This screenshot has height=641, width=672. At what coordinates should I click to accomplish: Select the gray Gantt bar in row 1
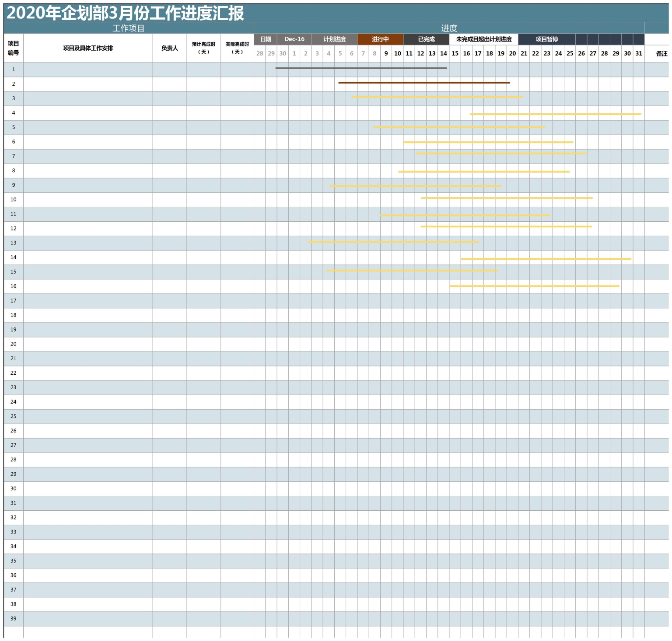[361, 68]
